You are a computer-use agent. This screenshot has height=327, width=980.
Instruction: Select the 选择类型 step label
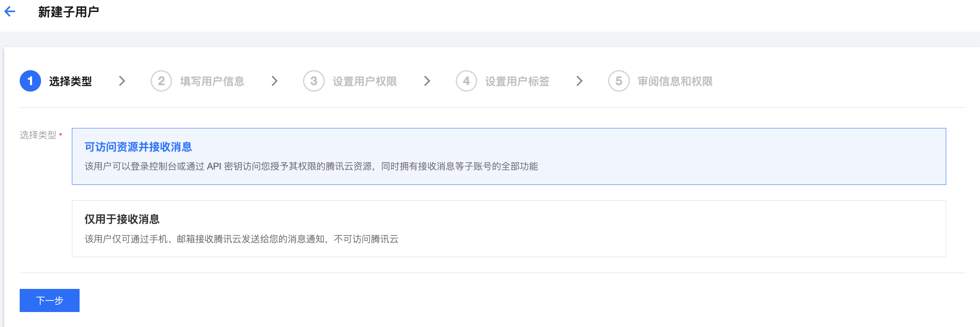(71, 81)
